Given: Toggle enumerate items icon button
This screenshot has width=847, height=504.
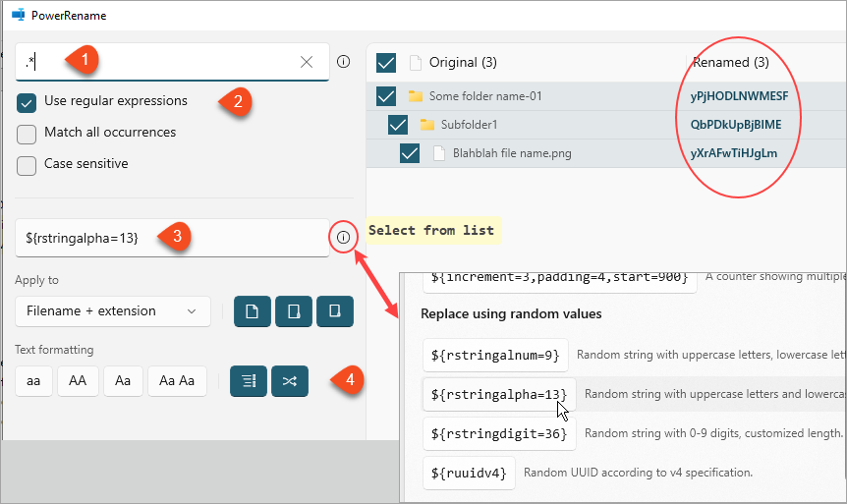Looking at the screenshot, I should (249, 381).
